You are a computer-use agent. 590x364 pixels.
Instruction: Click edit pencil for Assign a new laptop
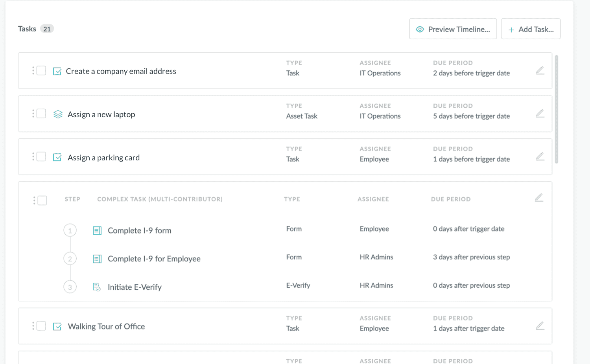(540, 114)
